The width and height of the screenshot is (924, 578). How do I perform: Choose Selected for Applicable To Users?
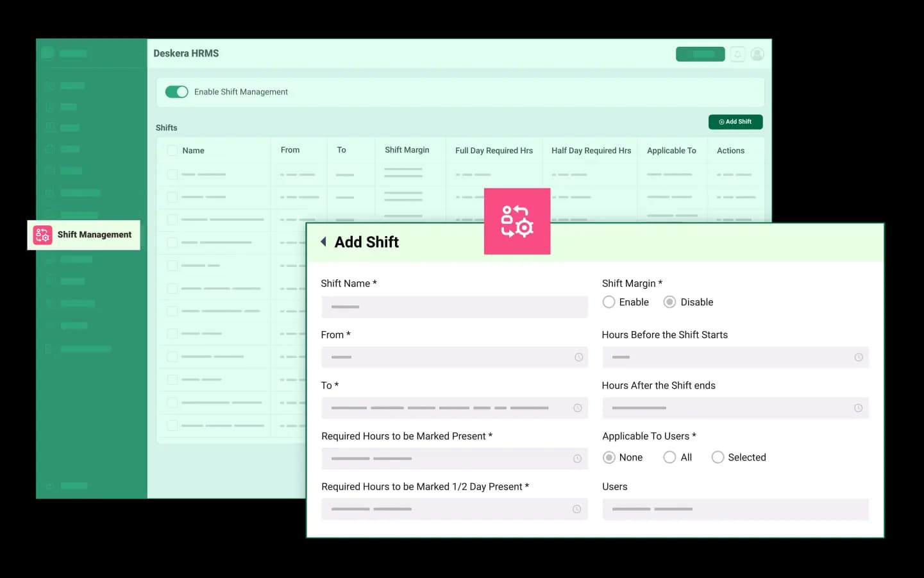(718, 457)
